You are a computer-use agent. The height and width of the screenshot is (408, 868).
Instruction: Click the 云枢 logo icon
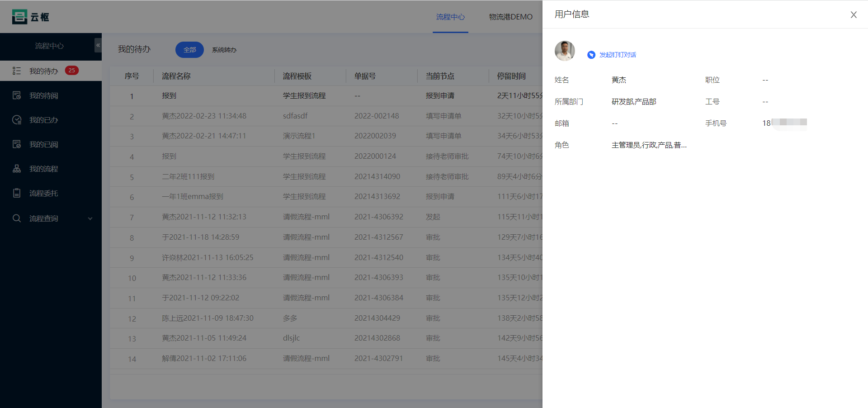coord(19,17)
